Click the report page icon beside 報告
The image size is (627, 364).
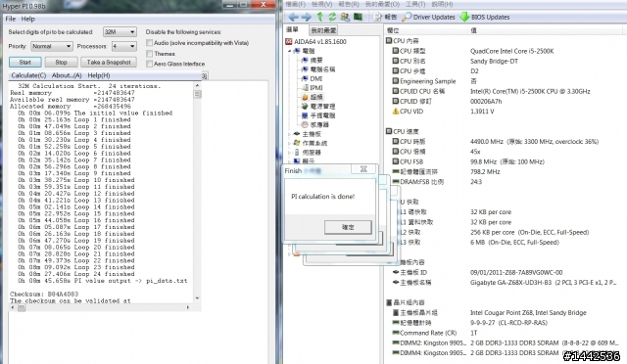tap(378, 17)
